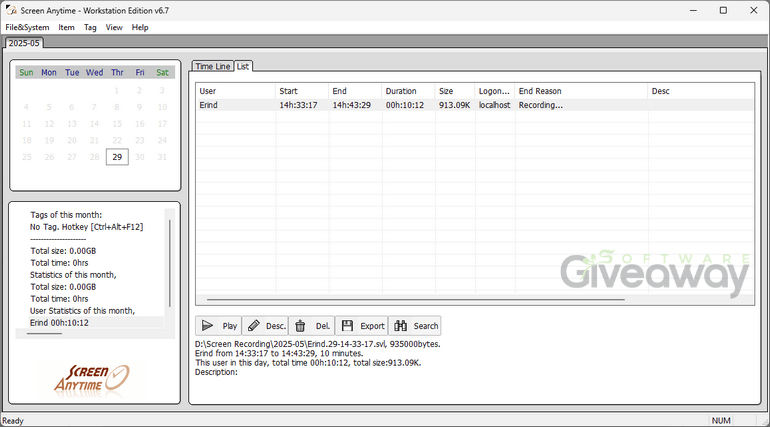Click the Play button with triangle icon
The image size is (770, 427).
click(x=219, y=326)
